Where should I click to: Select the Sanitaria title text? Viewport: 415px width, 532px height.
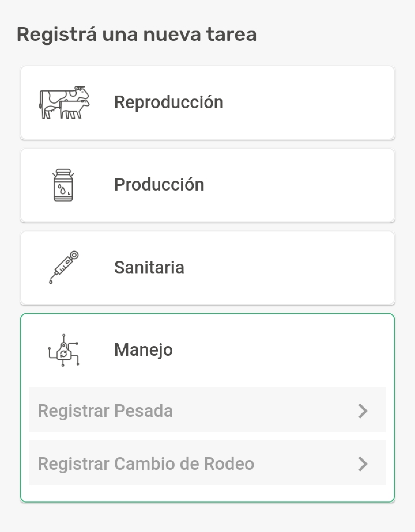tap(149, 268)
